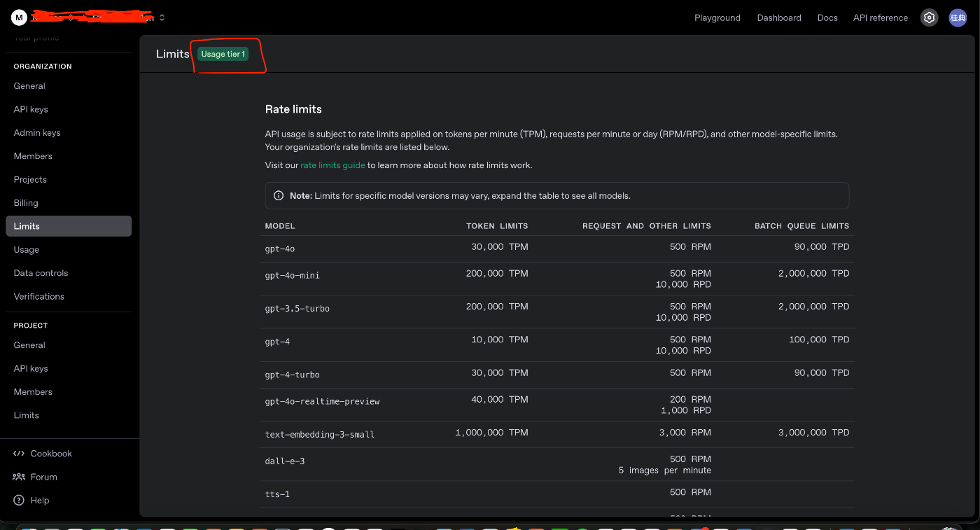The width and height of the screenshot is (980, 530).
Task: Click 3,000 RPM for text-embedding-3-small
Action: point(685,433)
